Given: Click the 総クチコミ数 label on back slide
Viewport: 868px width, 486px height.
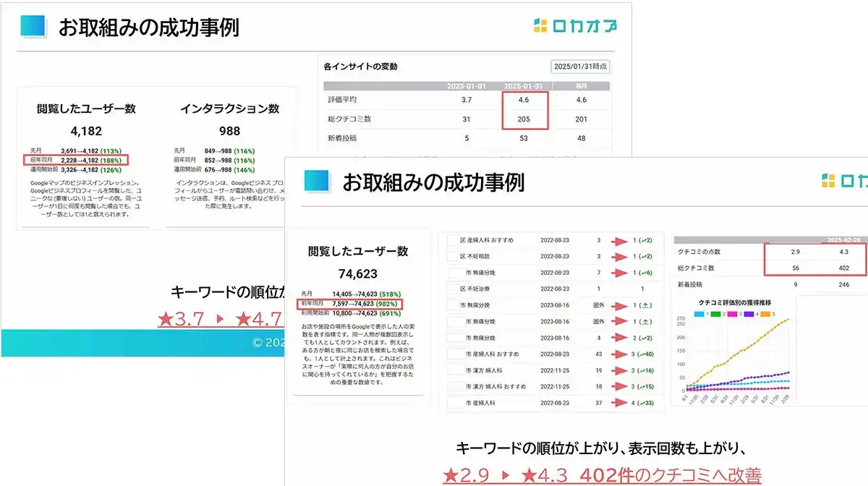Looking at the screenshot, I should (349, 119).
